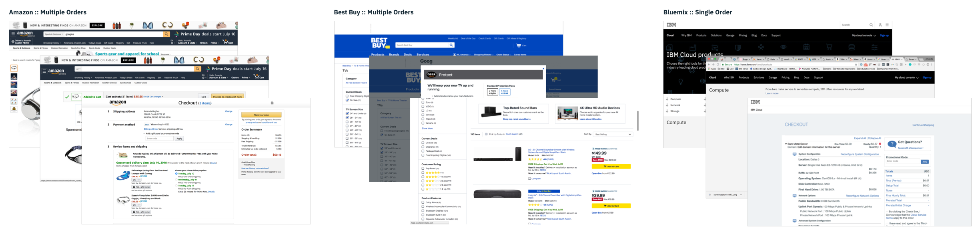
Task: Click the IBM Promotional Code input field
Action: (x=903, y=162)
